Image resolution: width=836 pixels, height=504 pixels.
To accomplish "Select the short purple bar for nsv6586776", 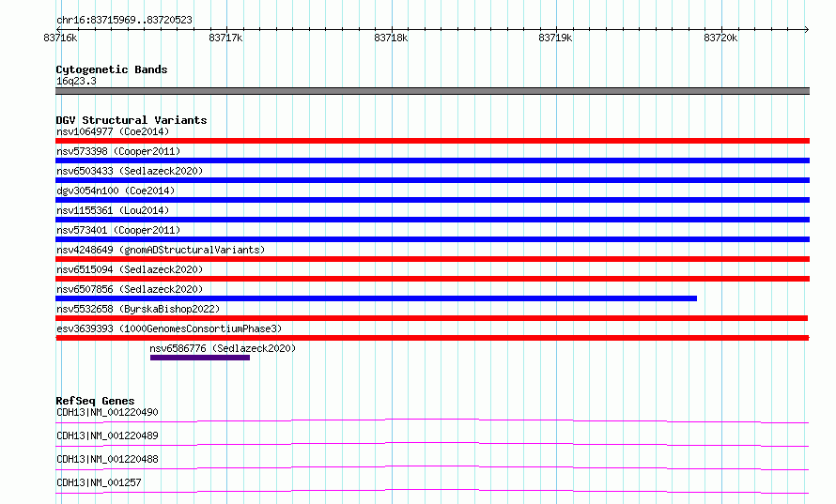I will (x=200, y=358).
